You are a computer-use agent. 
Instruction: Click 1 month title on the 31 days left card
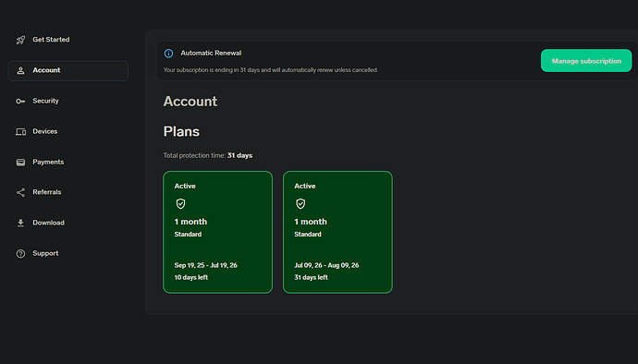pos(311,222)
